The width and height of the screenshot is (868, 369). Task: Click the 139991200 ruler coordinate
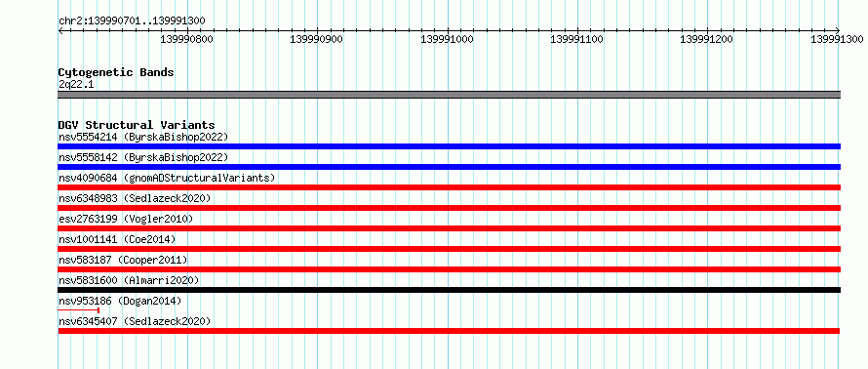(706, 39)
